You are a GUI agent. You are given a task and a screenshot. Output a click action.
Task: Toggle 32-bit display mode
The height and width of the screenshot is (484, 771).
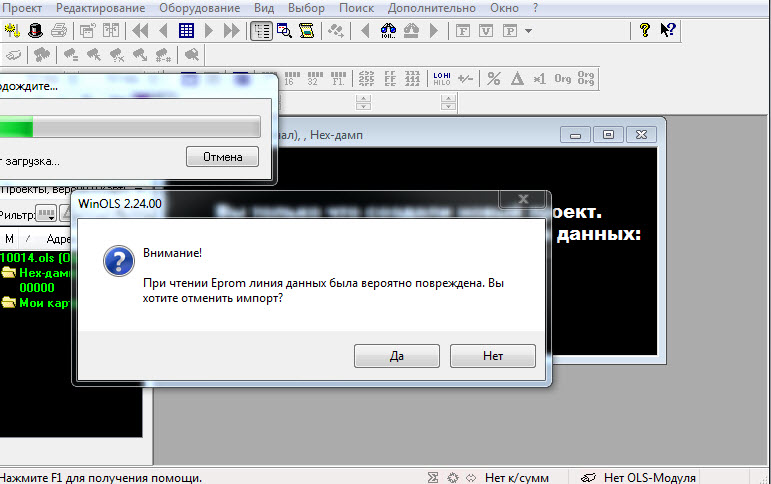(315, 79)
